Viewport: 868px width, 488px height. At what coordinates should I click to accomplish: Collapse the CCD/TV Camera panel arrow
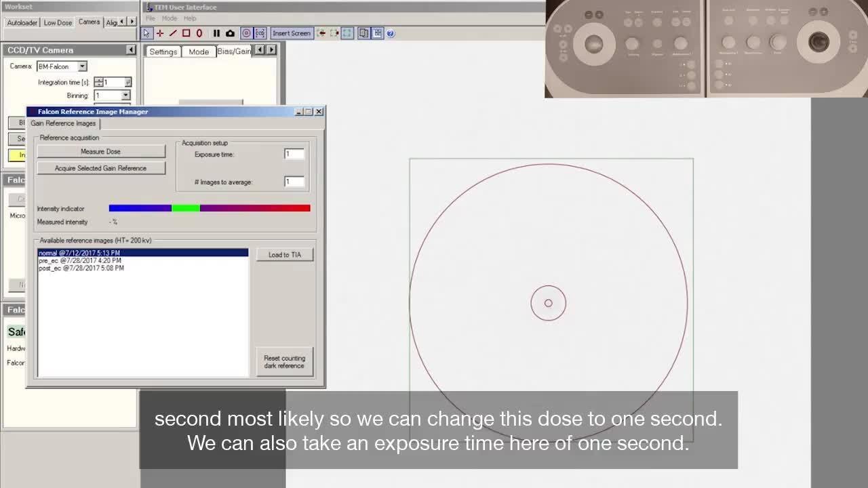(x=131, y=50)
